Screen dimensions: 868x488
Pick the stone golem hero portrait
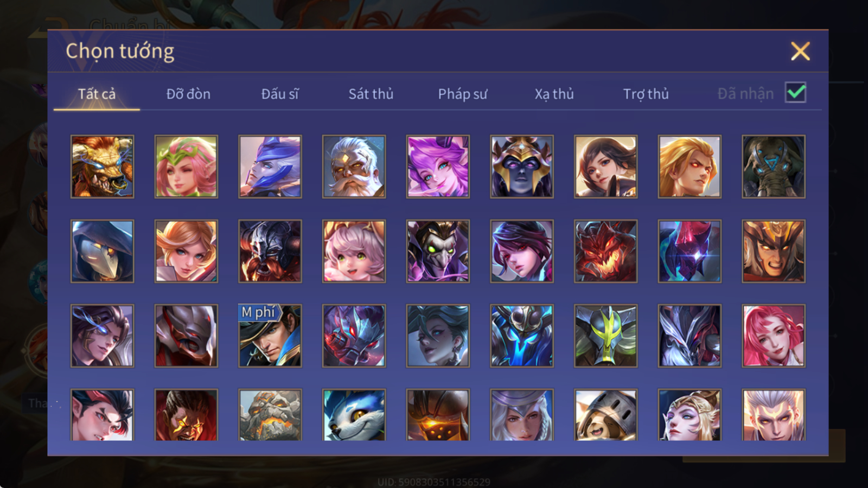point(270,415)
